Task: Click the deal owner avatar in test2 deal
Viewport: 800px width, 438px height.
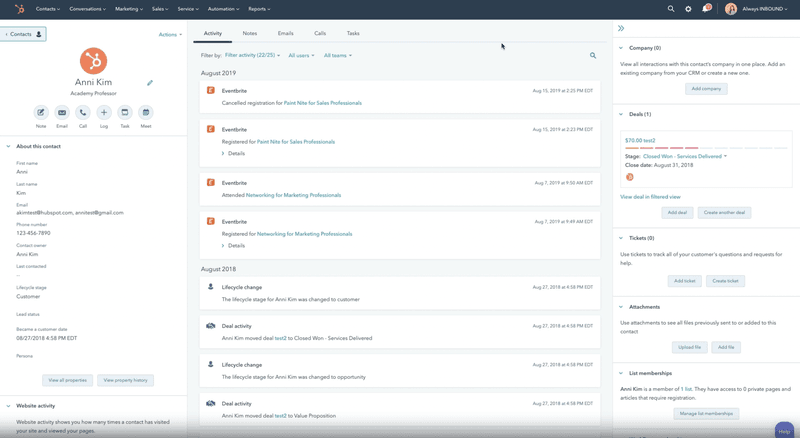Action: point(630,177)
